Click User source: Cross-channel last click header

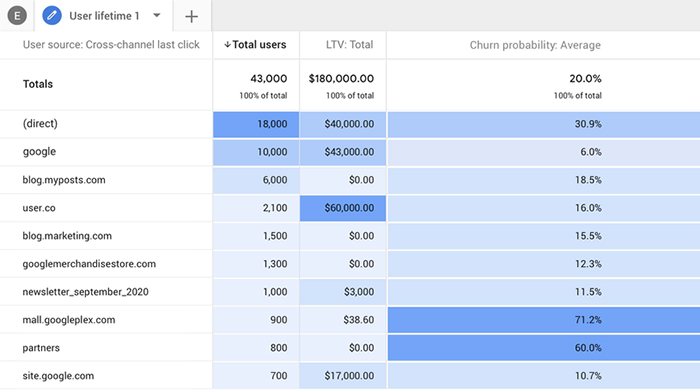pos(111,45)
